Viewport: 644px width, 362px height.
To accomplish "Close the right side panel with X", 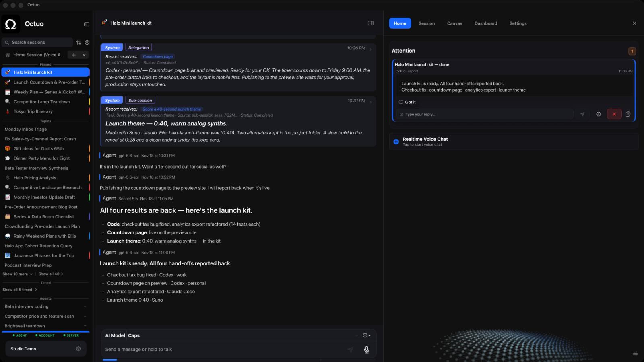I will 634,23.
